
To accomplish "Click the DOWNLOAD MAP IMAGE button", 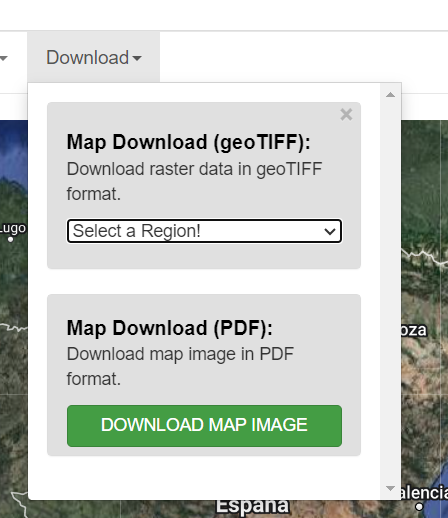I will (204, 426).
